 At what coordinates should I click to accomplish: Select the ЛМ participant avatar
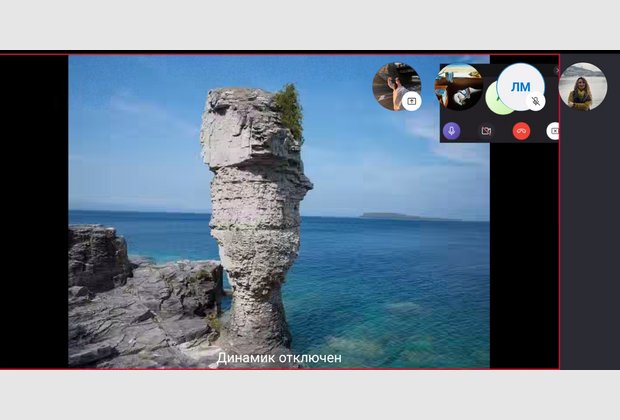[520, 86]
